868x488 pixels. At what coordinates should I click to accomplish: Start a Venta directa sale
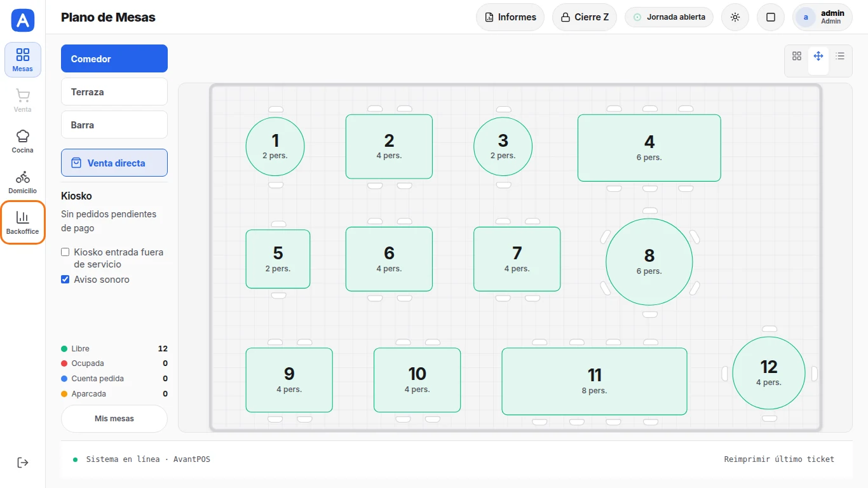click(114, 163)
